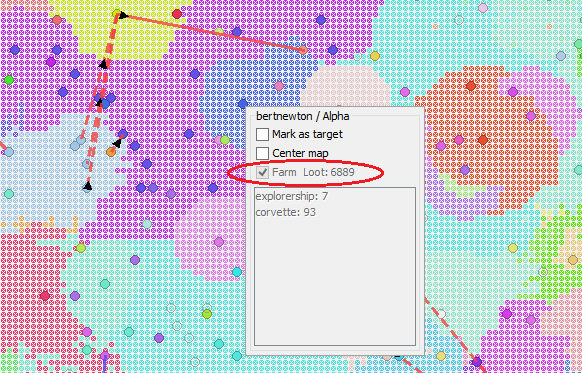Check the Center map option
This screenshot has width=582, height=373.
click(262, 153)
